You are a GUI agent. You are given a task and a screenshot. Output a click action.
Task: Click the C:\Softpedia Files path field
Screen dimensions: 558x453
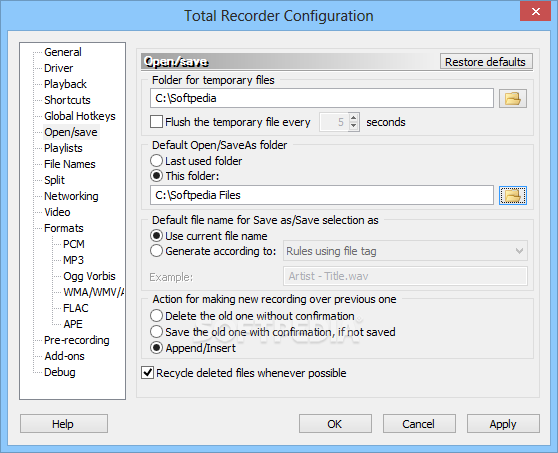(322, 195)
